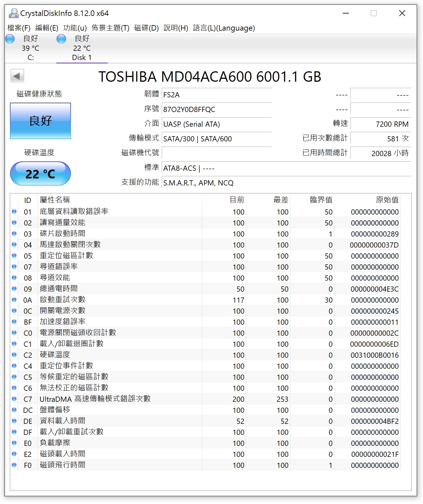This screenshot has height=504, width=423.
Task: Switch to the C: drive tab
Action: pos(31,48)
